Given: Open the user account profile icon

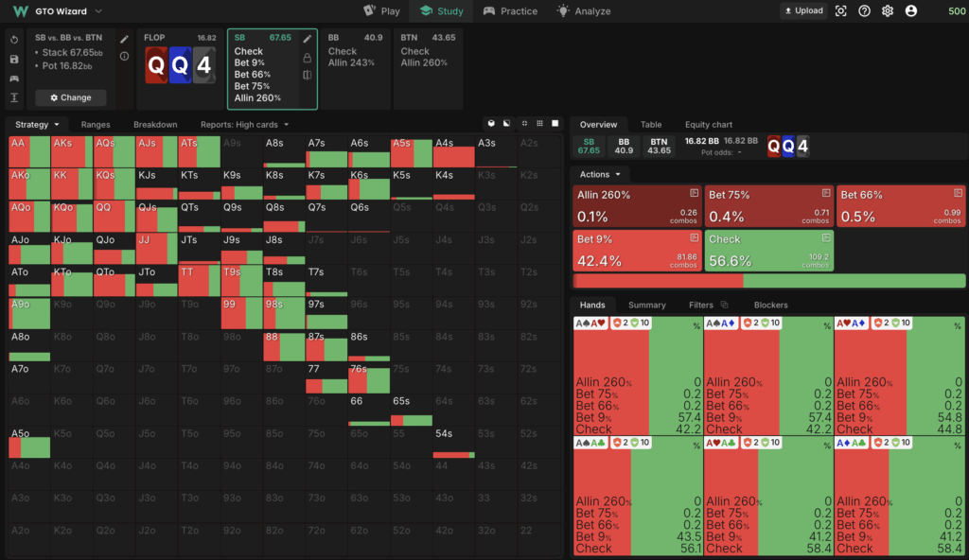Looking at the screenshot, I should click(910, 11).
